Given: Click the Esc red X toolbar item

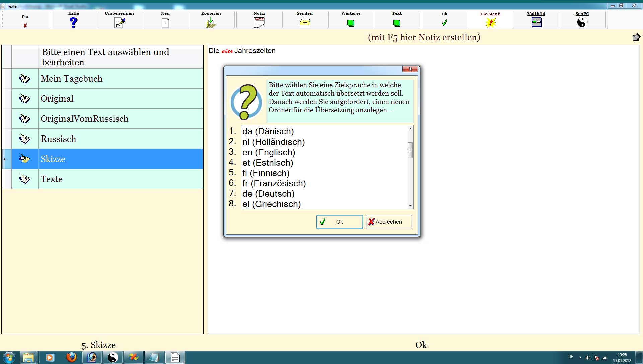Looking at the screenshot, I should (x=25, y=25).
